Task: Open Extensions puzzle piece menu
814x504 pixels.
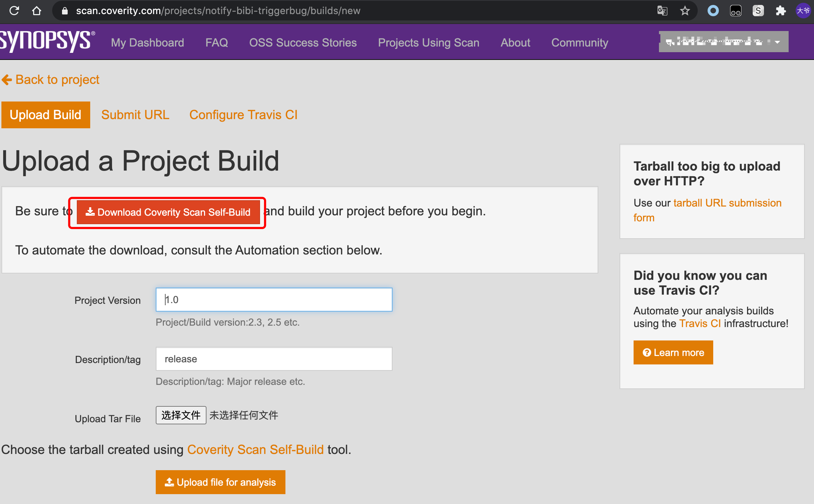Action: click(x=781, y=11)
